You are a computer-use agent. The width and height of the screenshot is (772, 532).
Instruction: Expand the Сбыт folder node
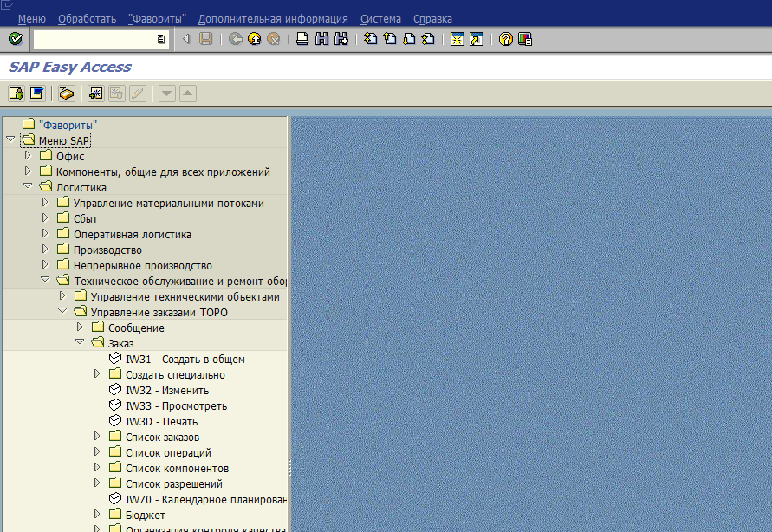(45, 218)
